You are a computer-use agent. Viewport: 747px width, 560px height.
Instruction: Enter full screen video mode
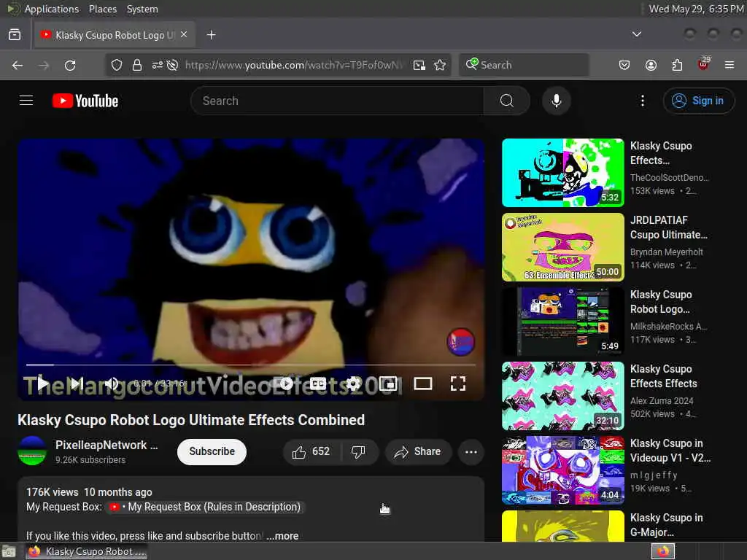coord(458,384)
